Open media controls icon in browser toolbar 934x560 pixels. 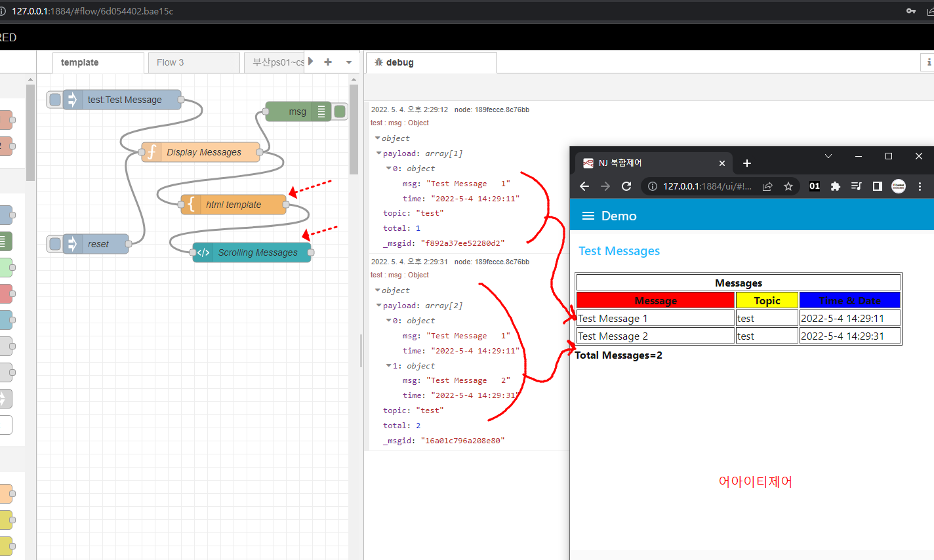[x=857, y=186]
